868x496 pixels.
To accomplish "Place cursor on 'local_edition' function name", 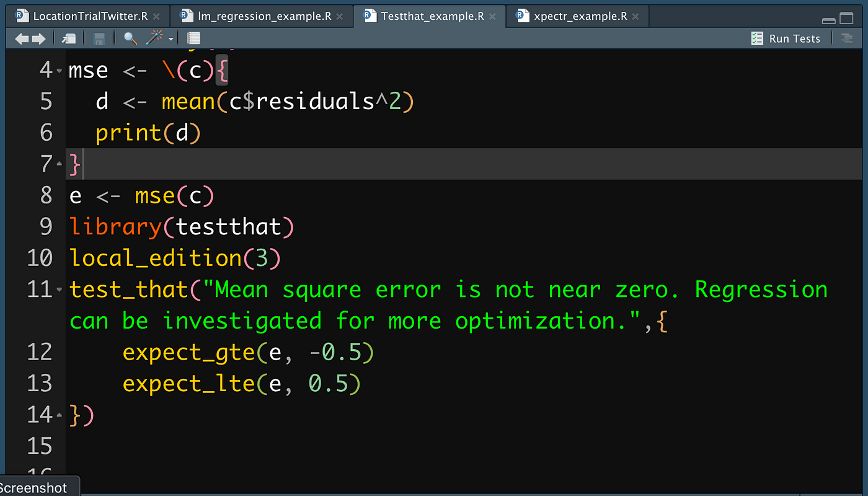I will pos(155,258).
